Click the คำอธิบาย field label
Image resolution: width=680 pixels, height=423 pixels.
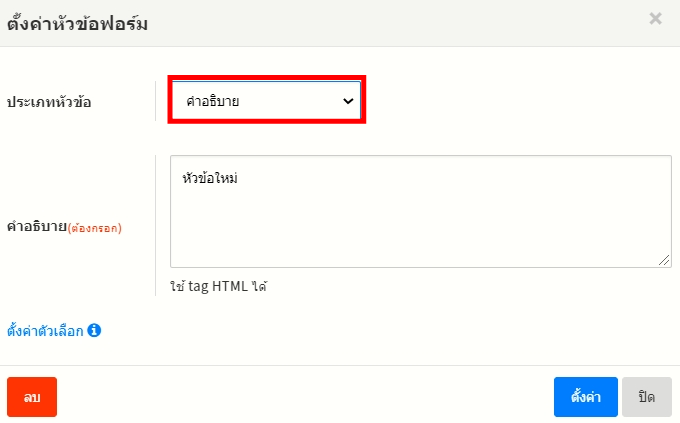coord(36,226)
